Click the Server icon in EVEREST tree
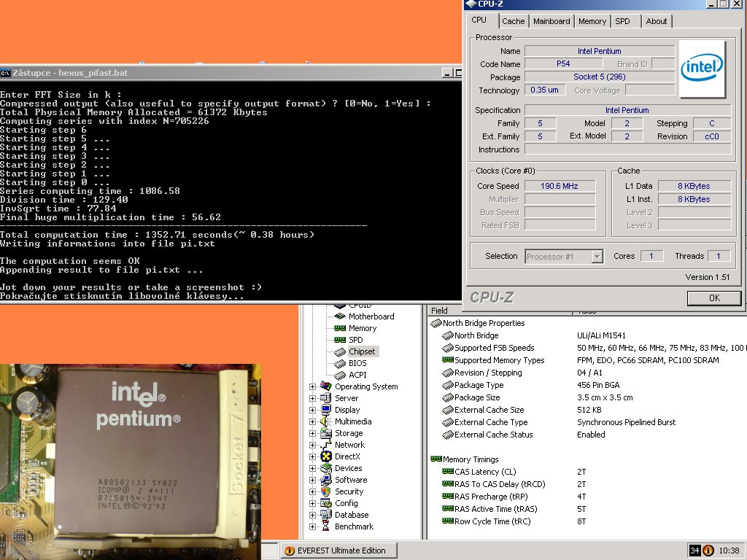Screen dimensions: 747x560 (326, 397)
